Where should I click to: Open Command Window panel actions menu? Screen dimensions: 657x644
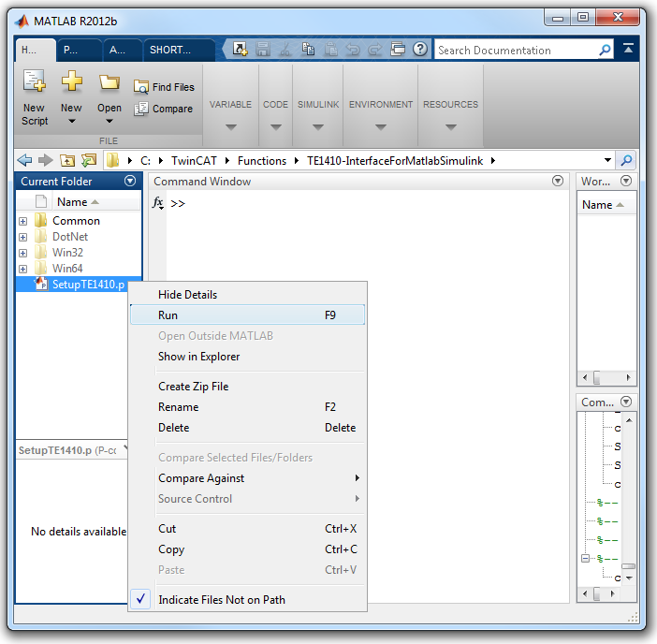[557, 181]
